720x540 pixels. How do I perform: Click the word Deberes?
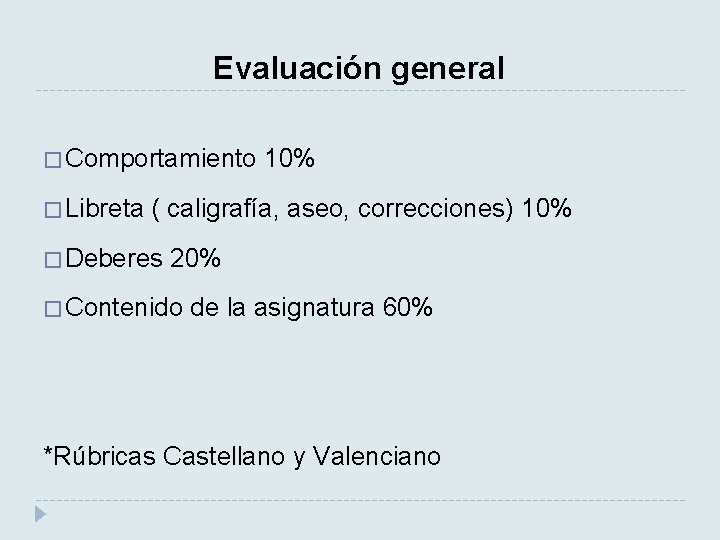[x=116, y=258]
